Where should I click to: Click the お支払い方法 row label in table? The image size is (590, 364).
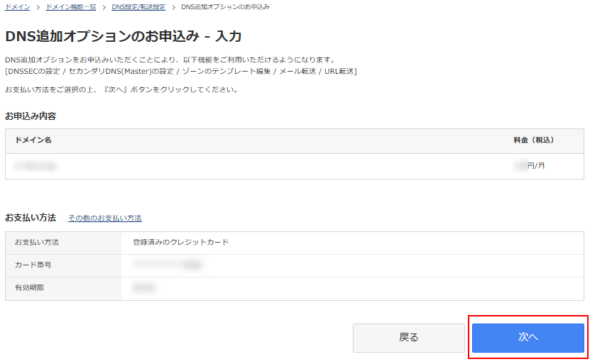pyautogui.click(x=37, y=242)
